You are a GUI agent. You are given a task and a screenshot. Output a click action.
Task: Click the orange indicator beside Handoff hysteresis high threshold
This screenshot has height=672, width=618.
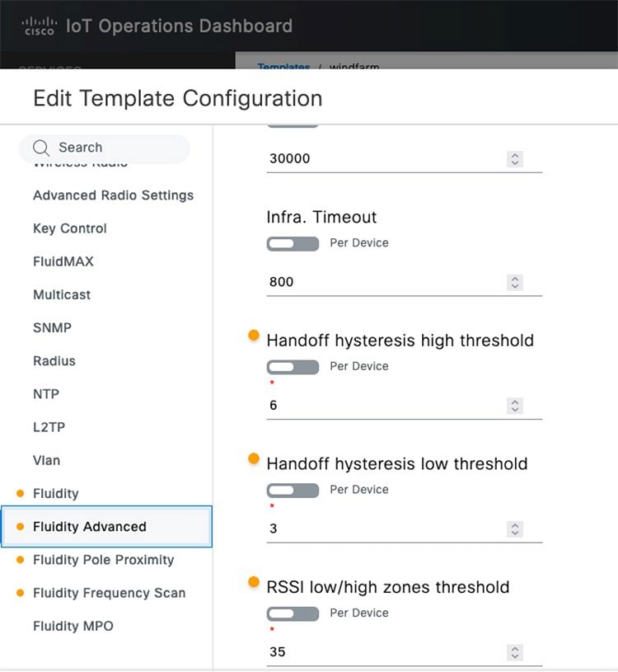click(x=253, y=335)
